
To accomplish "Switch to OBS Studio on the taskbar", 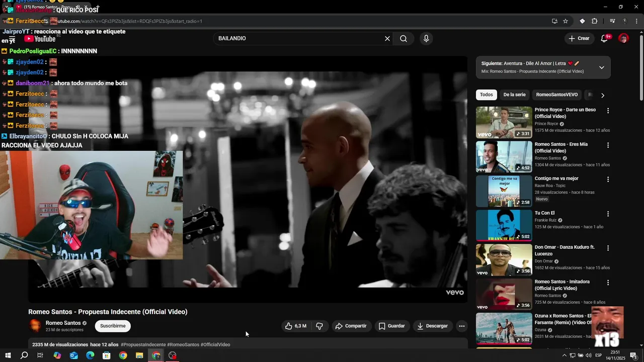I will [x=173, y=355].
